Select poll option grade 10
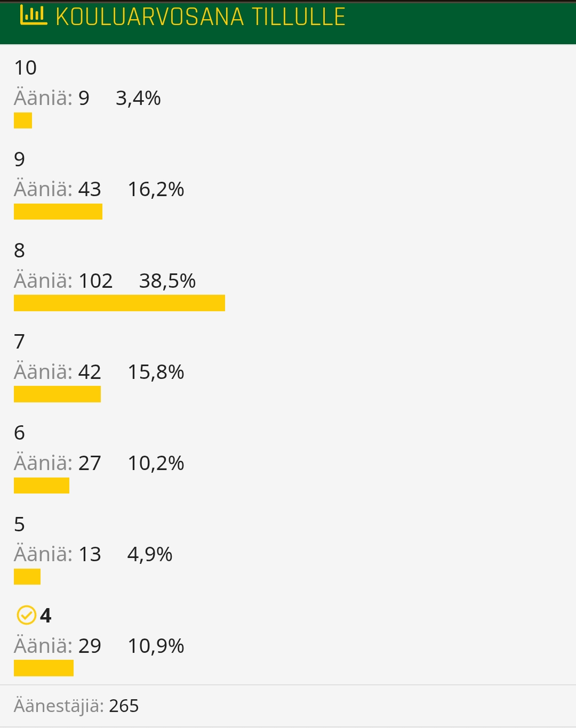The image size is (576, 728). [x=25, y=68]
